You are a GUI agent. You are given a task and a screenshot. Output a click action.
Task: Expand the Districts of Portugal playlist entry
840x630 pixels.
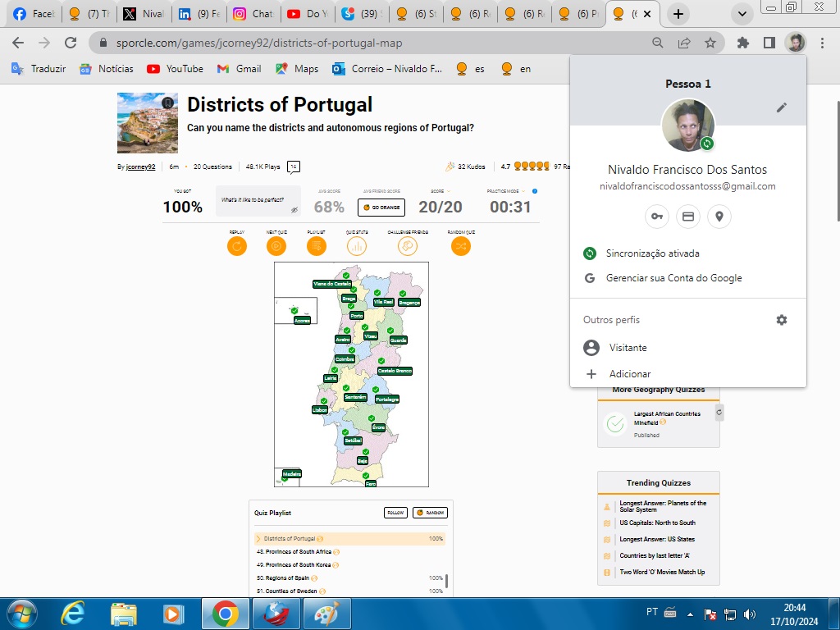tap(257, 538)
